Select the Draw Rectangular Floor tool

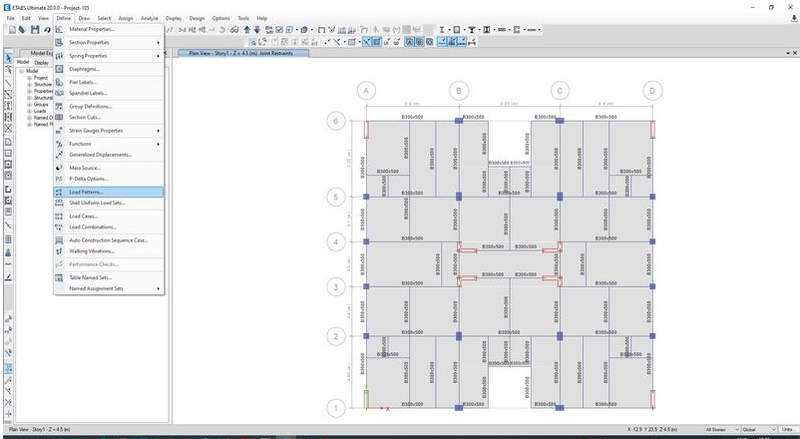tap(8, 153)
